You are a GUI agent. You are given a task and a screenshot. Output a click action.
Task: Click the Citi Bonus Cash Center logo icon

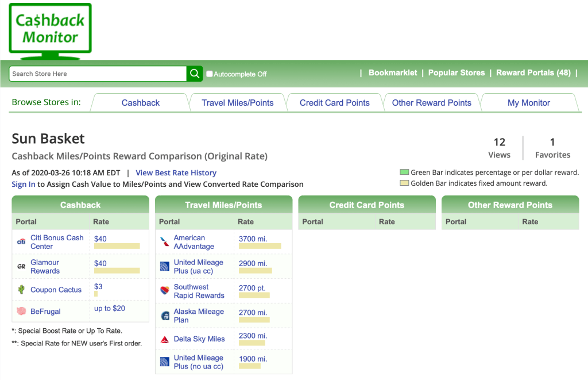point(21,242)
